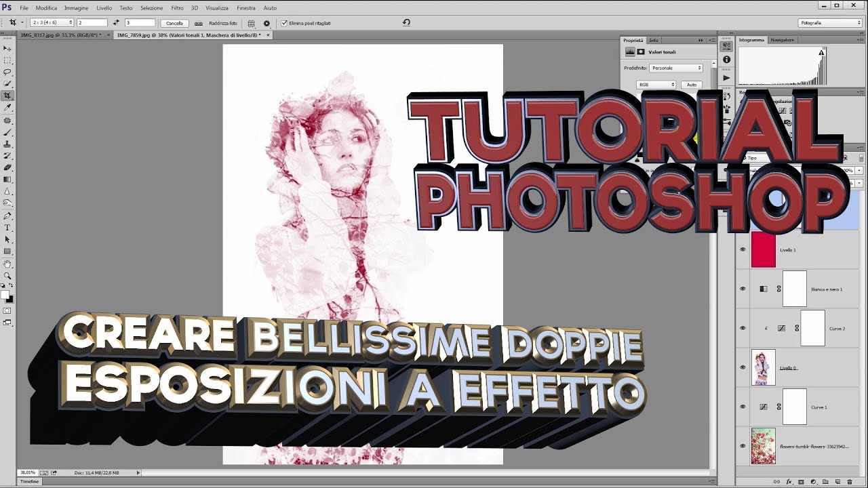The width and height of the screenshot is (868, 488).
Task: Select the Eyedropper tool
Action: point(7,107)
